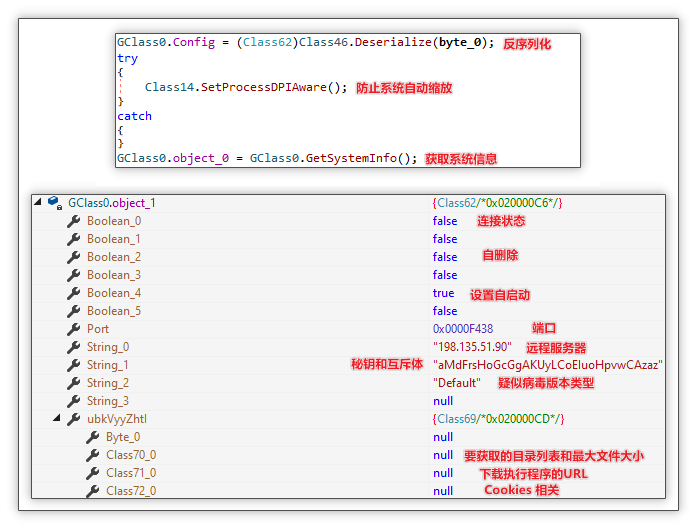This screenshot has width=697, height=529.
Task: Click the field icon beside GClass0.object_1
Action: pos(55,203)
